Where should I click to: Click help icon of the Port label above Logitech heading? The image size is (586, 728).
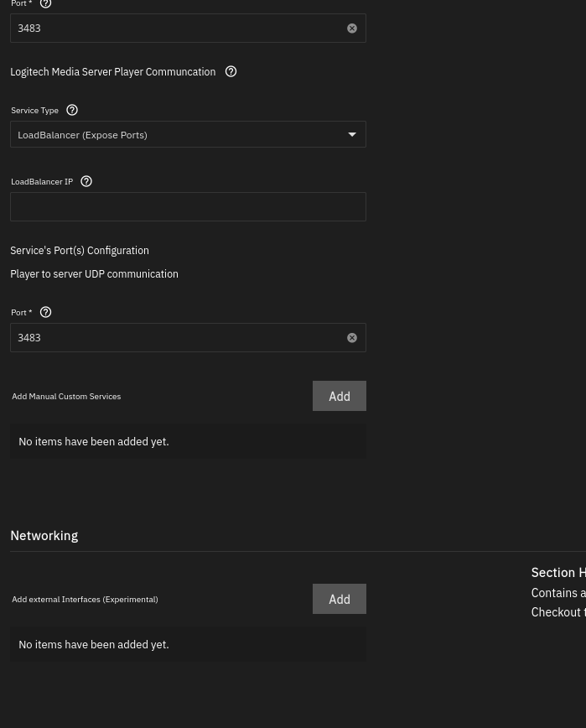click(x=45, y=3)
